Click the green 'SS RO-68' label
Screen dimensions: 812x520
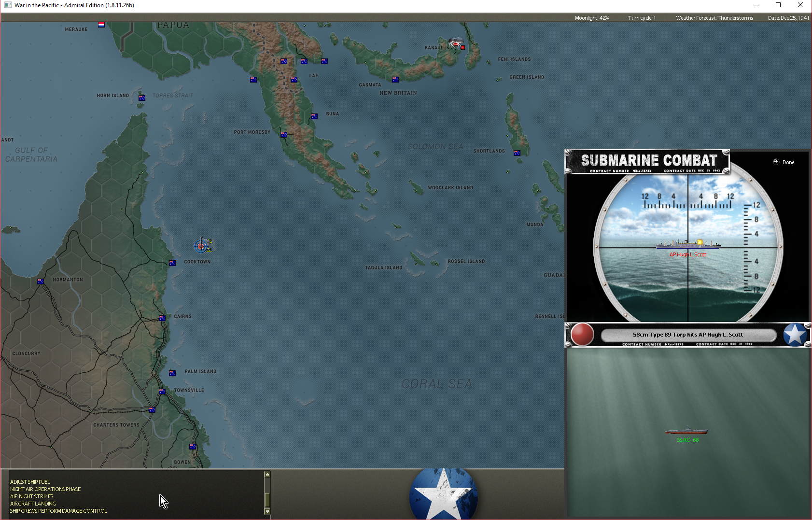[688, 440]
